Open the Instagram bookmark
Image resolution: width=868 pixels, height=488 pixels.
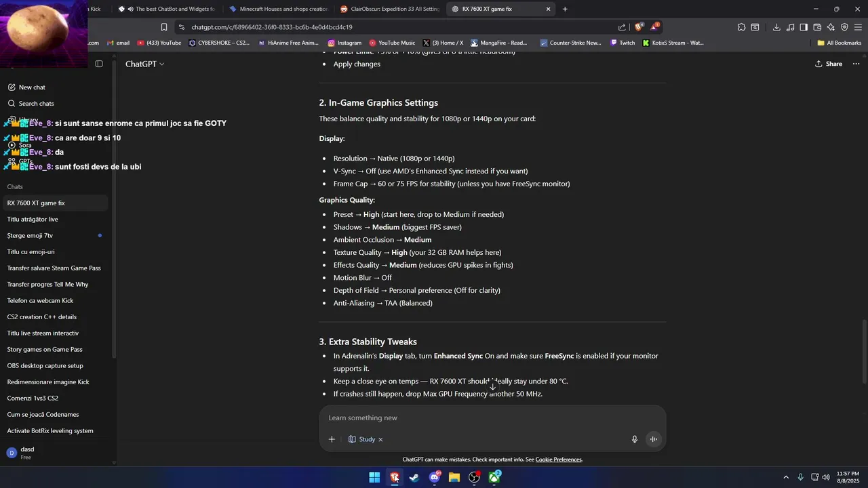click(344, 43)
